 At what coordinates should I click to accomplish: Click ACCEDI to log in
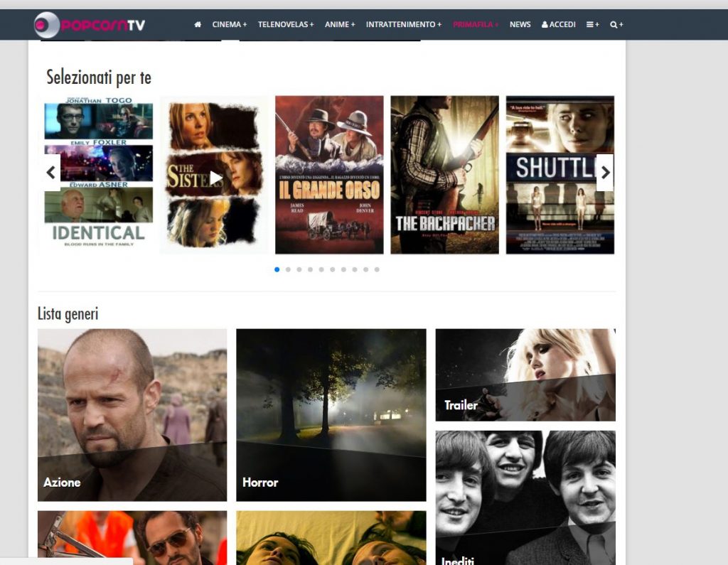click(559, 25)
